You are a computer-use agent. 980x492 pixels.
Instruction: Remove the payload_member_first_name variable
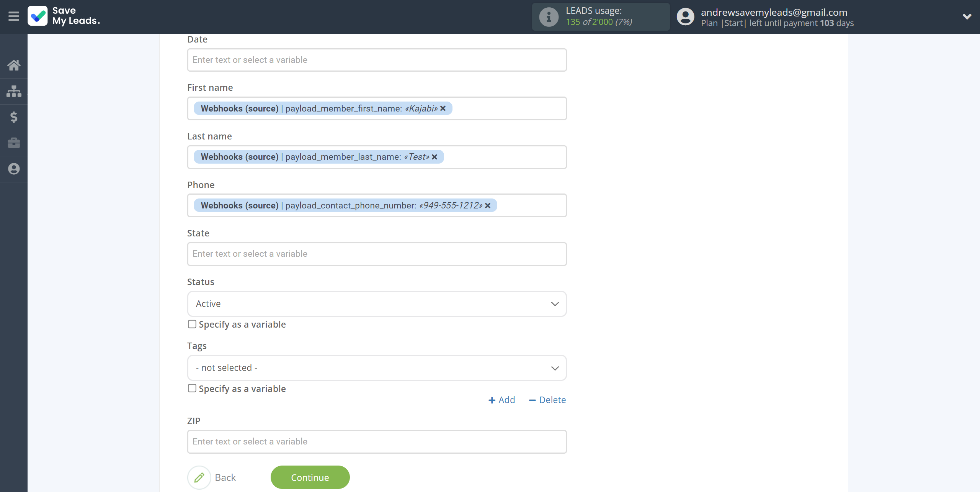click(443, 108)
